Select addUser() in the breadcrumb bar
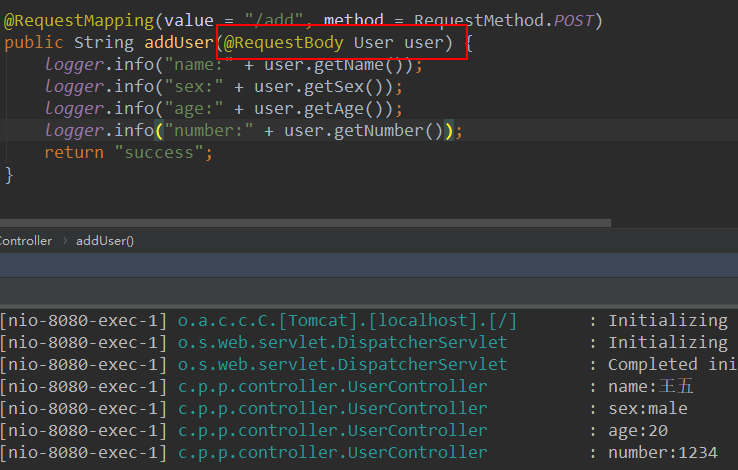This screenshot has height=470, width=738. coord(105,241)
